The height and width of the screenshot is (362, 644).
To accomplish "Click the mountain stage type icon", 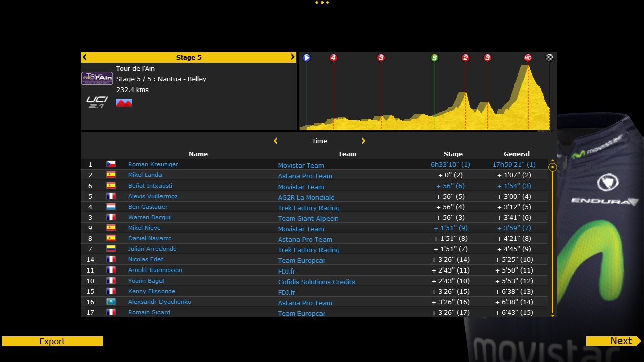I will click(124, 103).
